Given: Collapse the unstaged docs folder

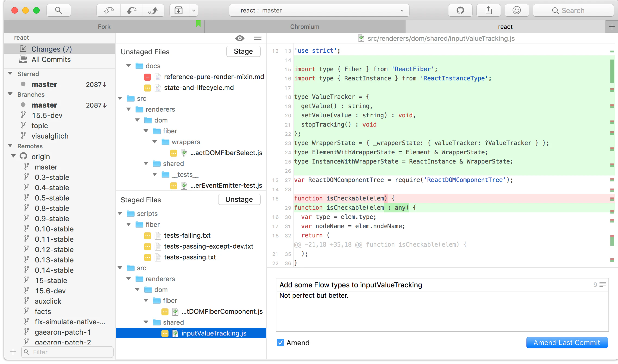Looking at the screenshot, I should 129,66.
